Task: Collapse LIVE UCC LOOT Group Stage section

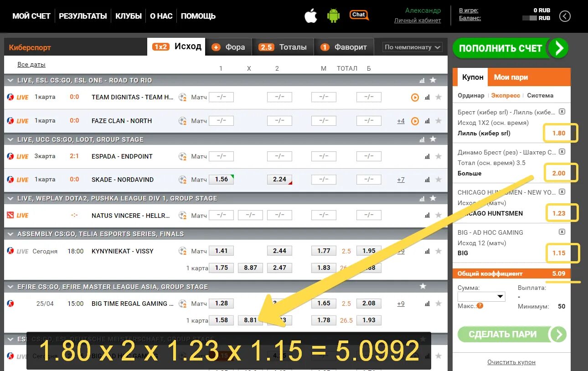Action: click(x=11, y=139)
